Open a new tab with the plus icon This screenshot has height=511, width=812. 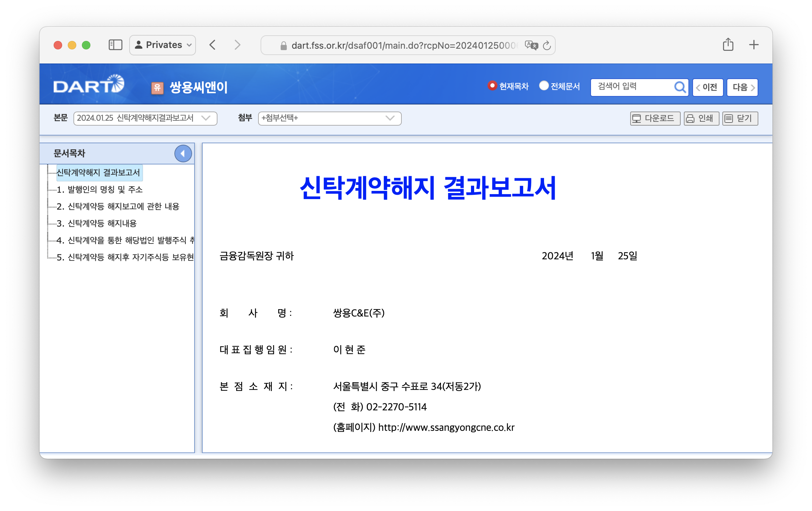[754, 45]
